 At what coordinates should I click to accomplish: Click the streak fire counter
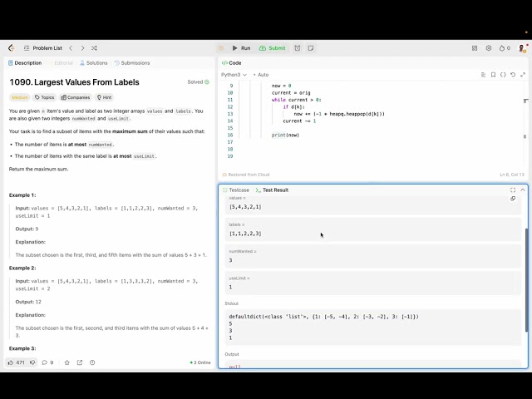pyautogui.click(x=505, y=48)
